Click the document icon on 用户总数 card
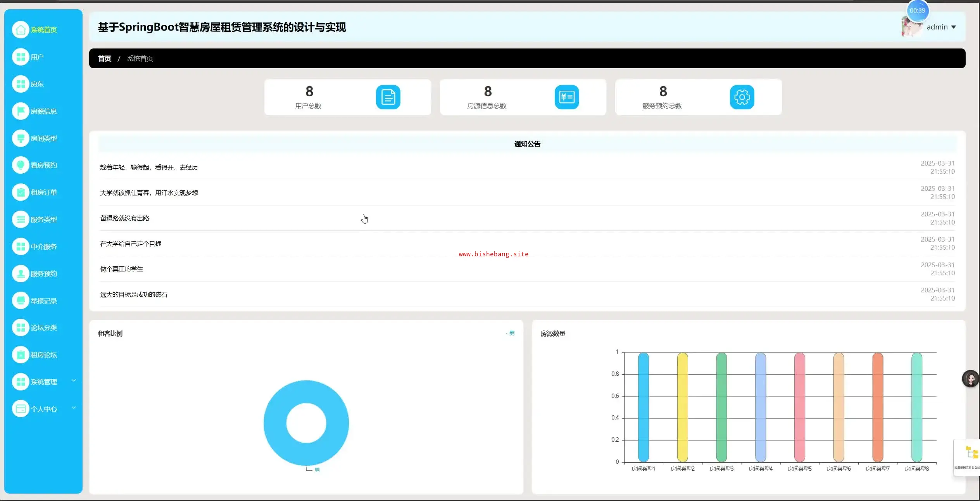Image resolution: width=980 pixels, height=501 pixels. click(x=388, y=97)
